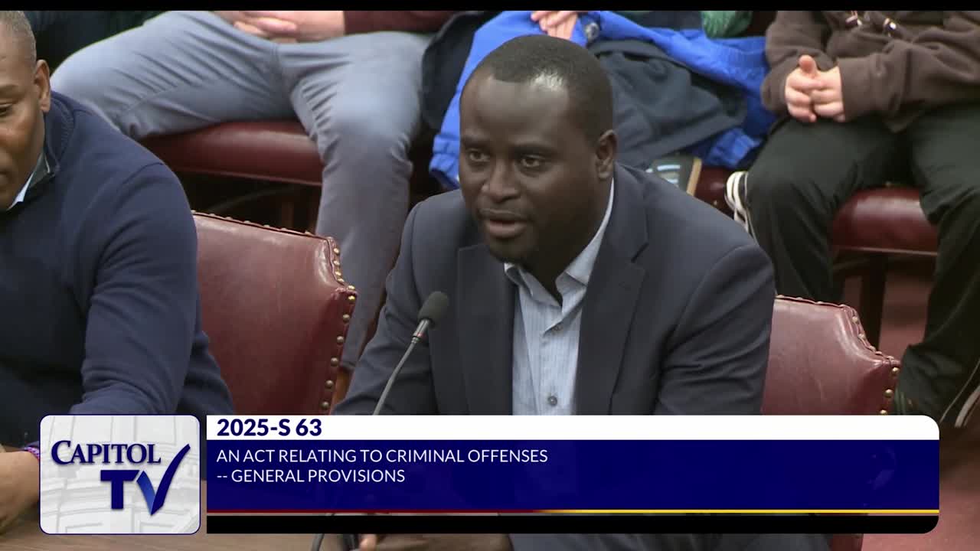Screen dimensions: 980x551
Task: Click the Capitol TV logo
Action: 120,474
